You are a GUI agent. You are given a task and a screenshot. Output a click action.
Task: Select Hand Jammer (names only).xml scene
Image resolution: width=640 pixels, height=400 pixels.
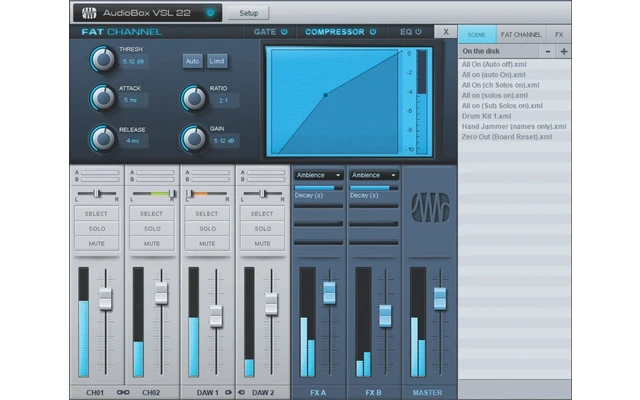point(514,127)
